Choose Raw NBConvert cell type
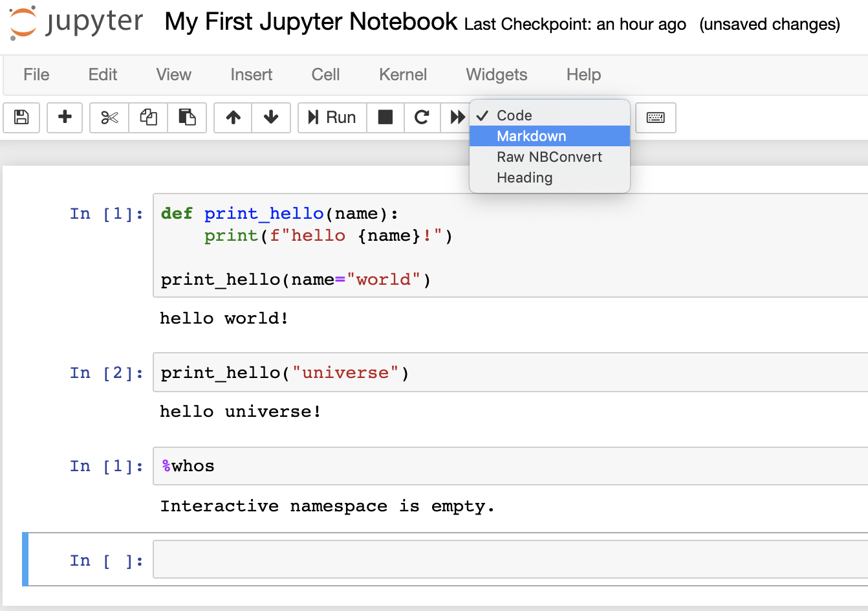This screenshot has height=611, width=868. point(550,157)
